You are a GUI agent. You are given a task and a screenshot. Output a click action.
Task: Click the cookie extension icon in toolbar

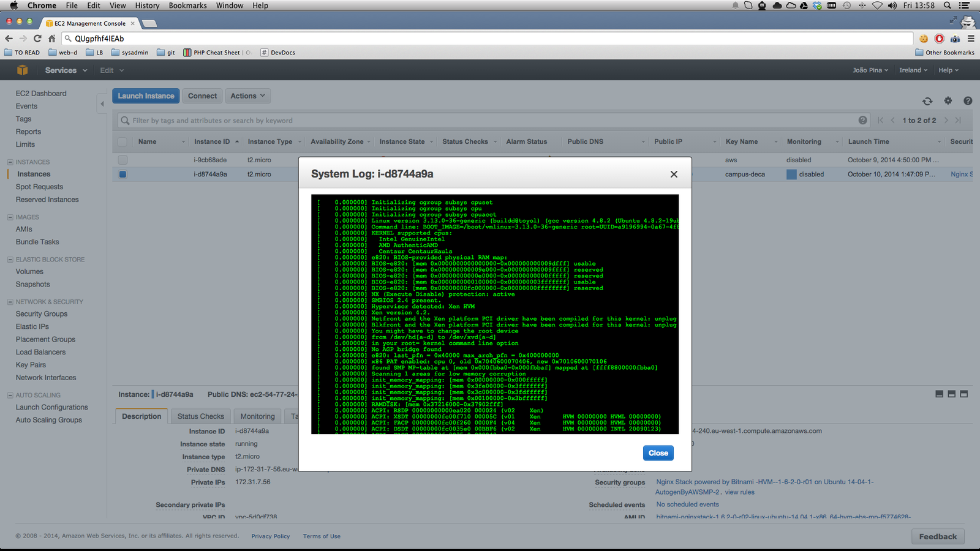tap(924, 38)
